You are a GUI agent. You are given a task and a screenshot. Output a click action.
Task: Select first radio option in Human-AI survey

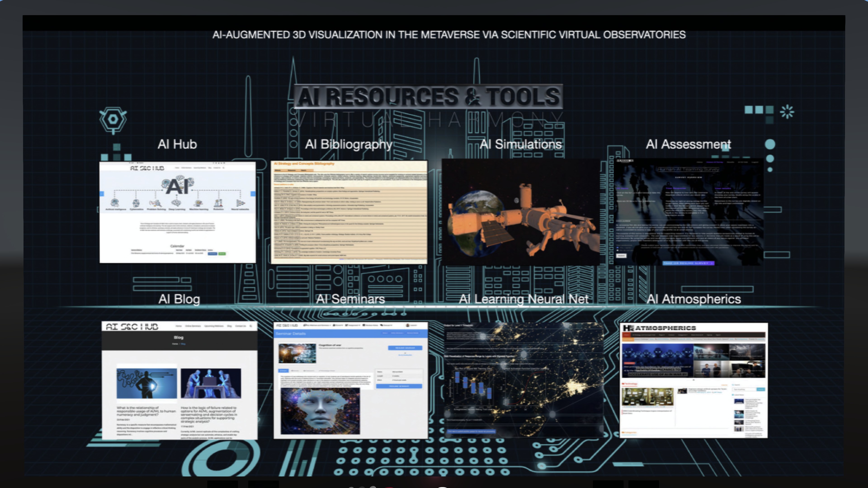coord(617,248)
